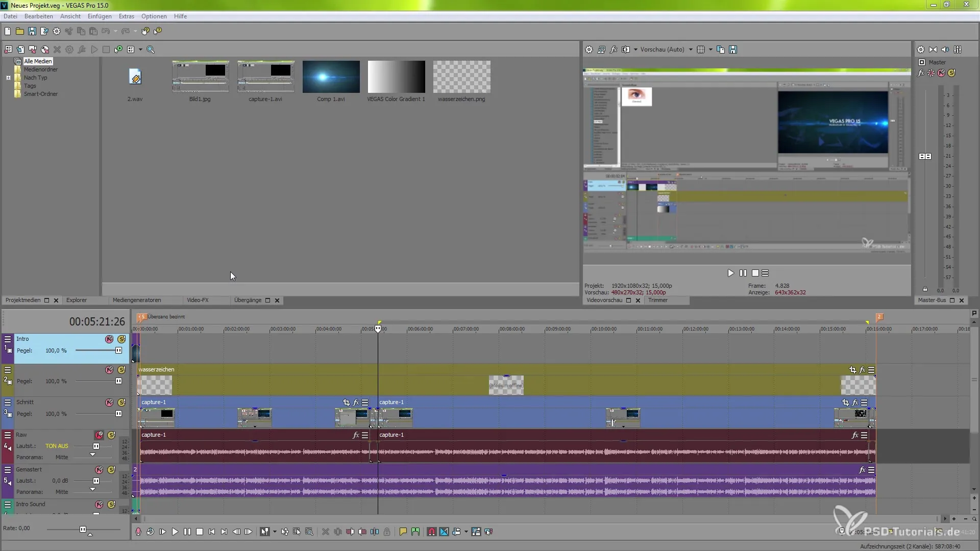Pause the video preview
The image size is (980, 551).
743,273
